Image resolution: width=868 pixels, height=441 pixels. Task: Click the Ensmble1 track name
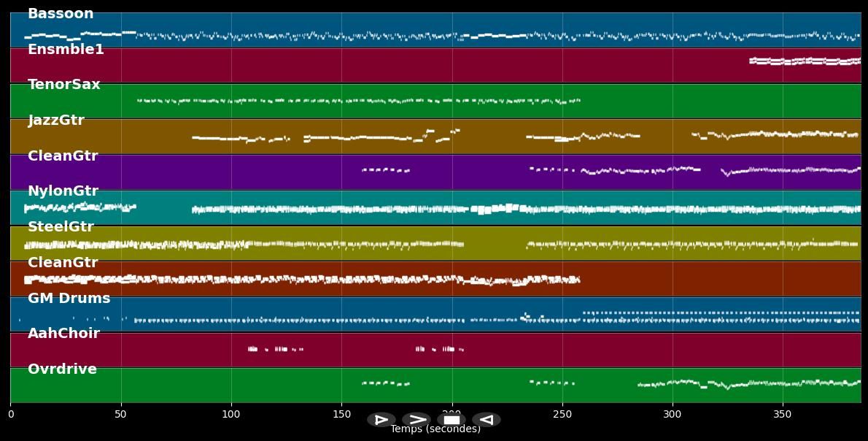[66, 50]
